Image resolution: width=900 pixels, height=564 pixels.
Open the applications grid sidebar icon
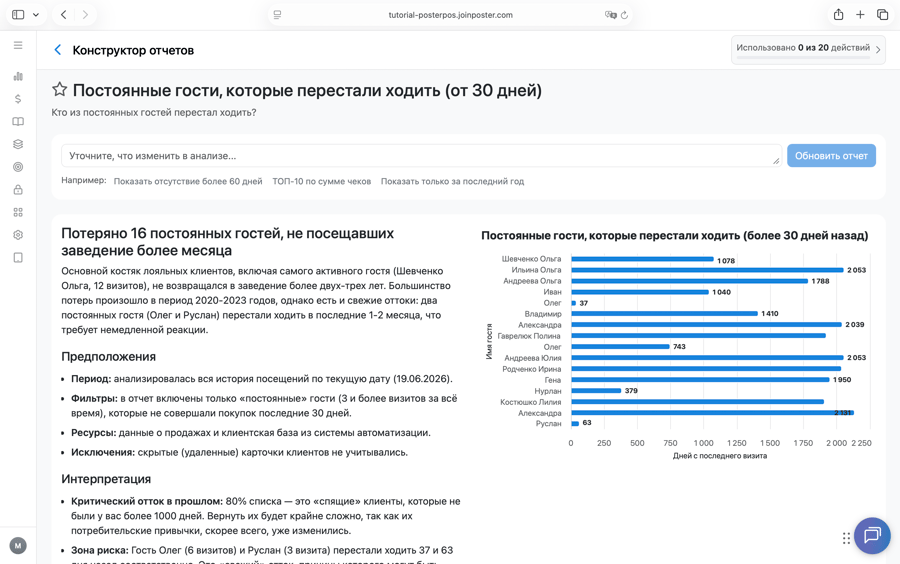(18, 212)
